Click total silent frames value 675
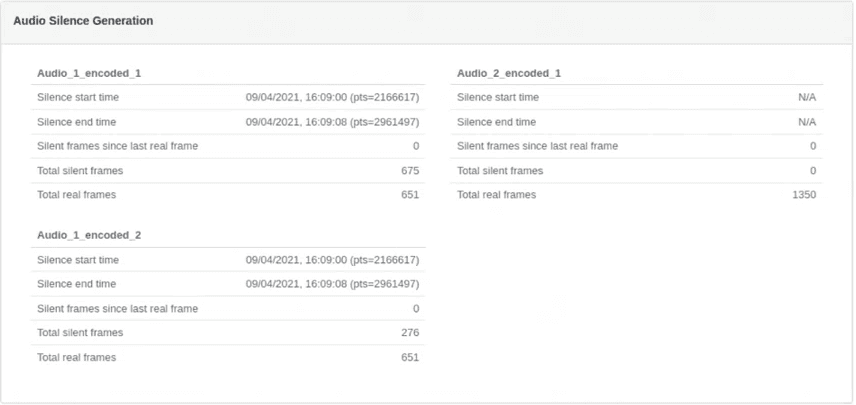Screen dimensions: 856x405 (410, 171)
